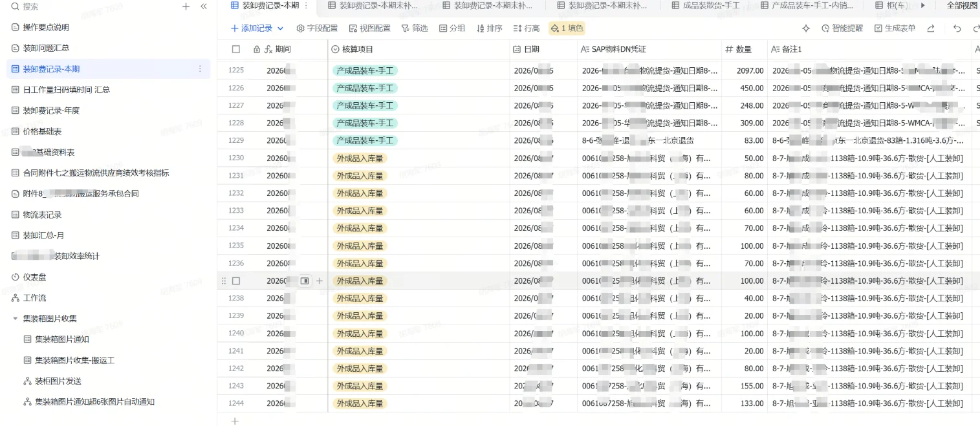Open the 核算项目 column header menu
980x426 pixels.
point(419,49)
